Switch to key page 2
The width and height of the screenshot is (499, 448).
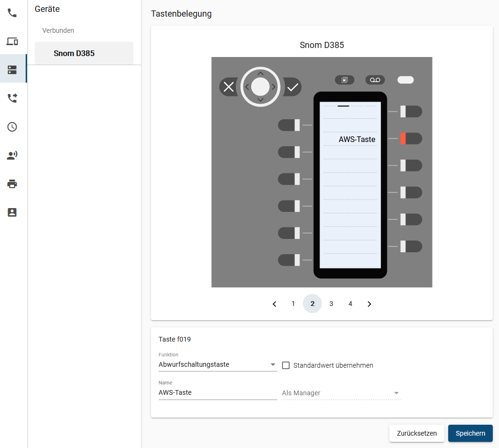312,304
